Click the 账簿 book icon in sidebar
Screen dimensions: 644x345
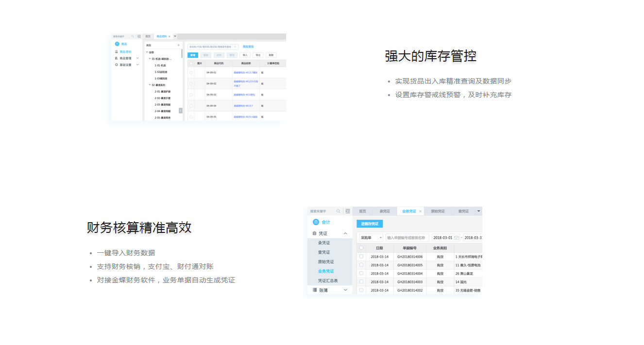315,290
